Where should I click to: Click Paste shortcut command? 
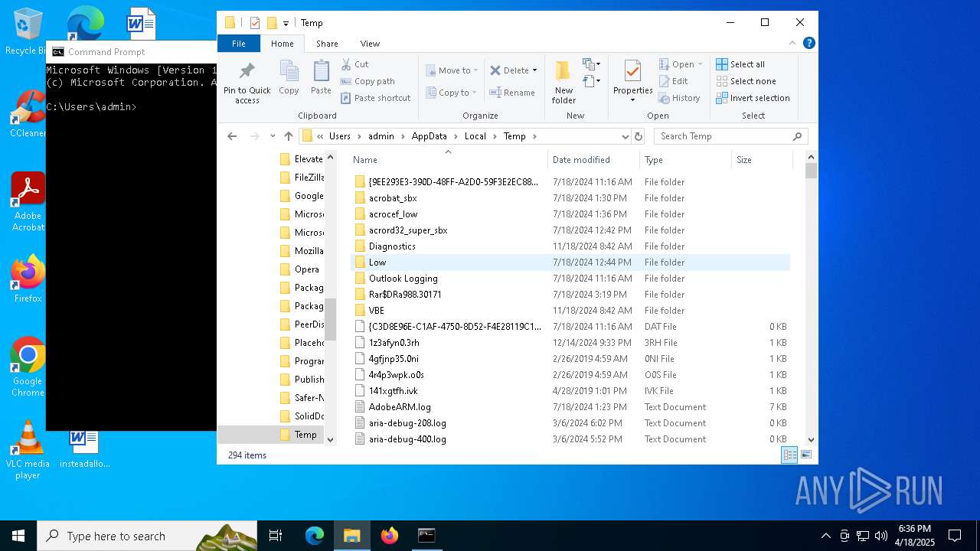click(x=375, y=98)
